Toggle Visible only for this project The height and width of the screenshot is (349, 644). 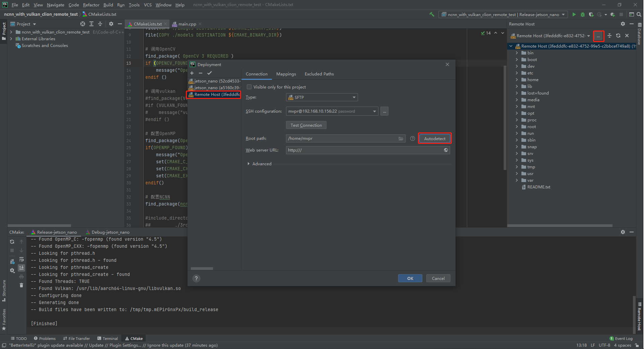tap(249, 87)
